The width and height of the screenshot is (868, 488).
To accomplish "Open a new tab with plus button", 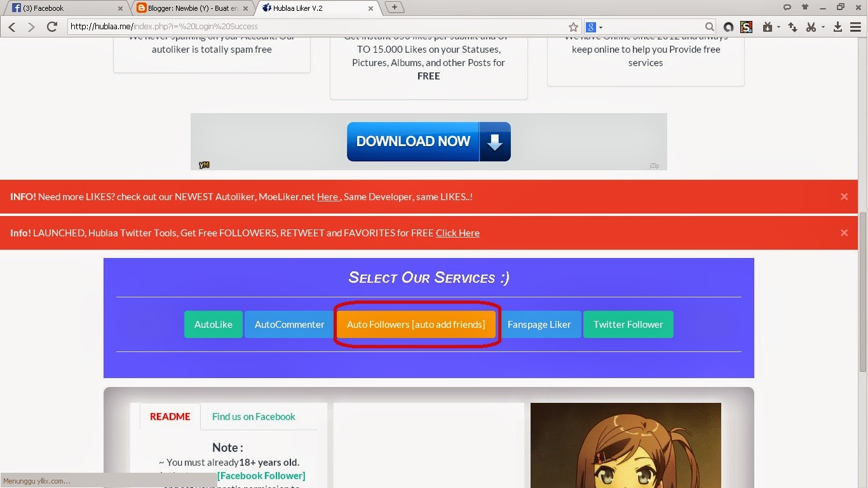I will pos(395,8).
